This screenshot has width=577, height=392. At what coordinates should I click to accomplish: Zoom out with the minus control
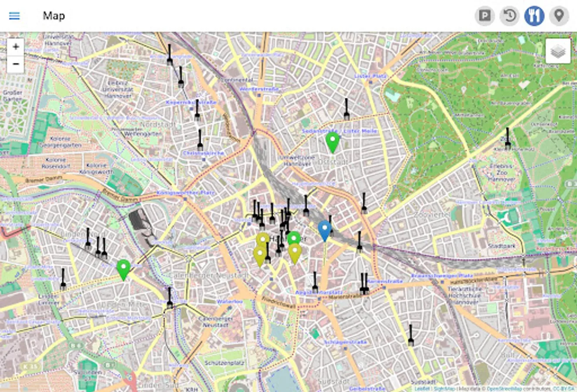tap(16, 64)
